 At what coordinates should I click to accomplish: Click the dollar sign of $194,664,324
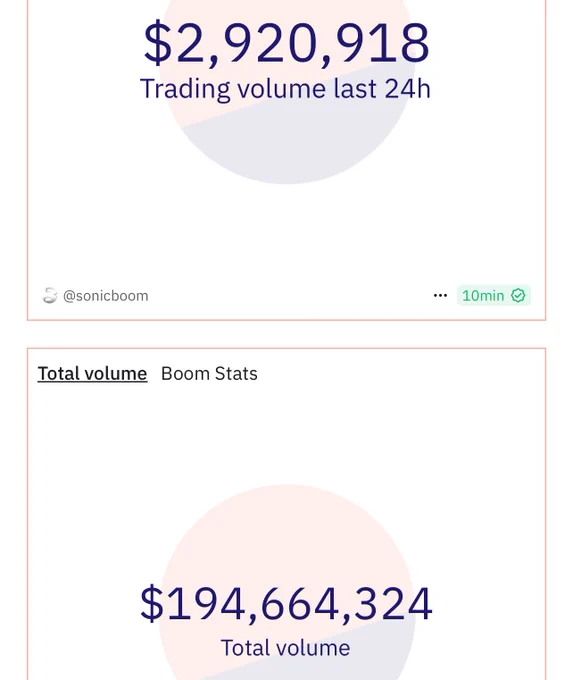pos(152,604)
